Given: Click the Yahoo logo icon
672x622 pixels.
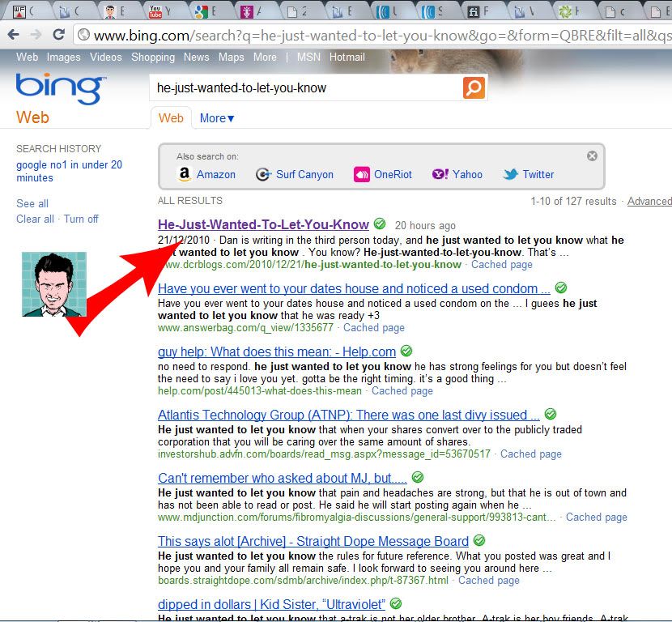Looking at the screenshot, I should 440,174.
